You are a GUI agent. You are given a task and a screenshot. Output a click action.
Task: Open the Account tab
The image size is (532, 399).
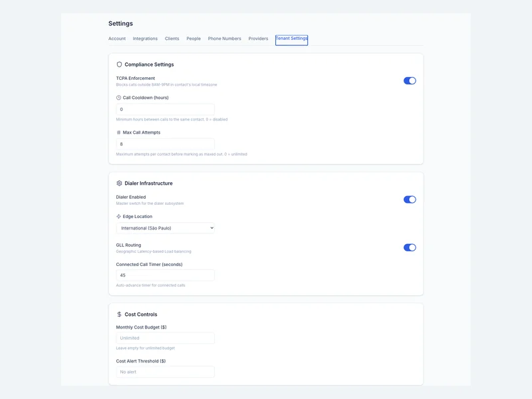[117, 39]
